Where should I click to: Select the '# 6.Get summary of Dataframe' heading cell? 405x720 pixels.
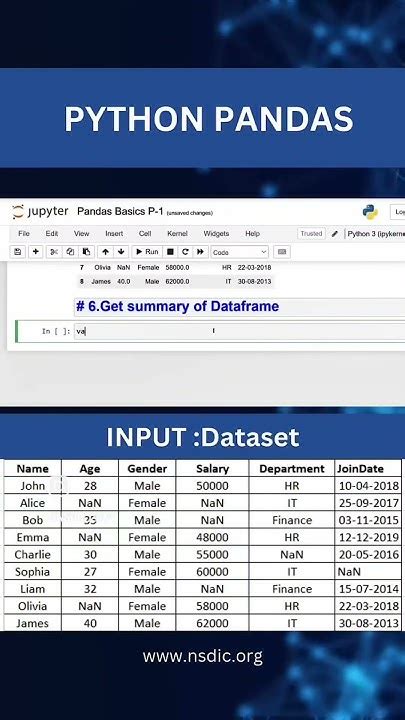tap(239, 307)
